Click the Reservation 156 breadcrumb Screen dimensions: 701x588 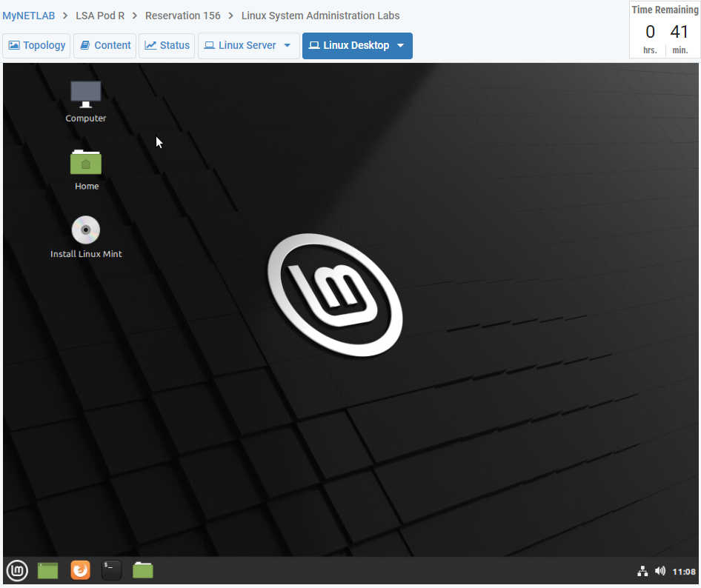(183, 16)
